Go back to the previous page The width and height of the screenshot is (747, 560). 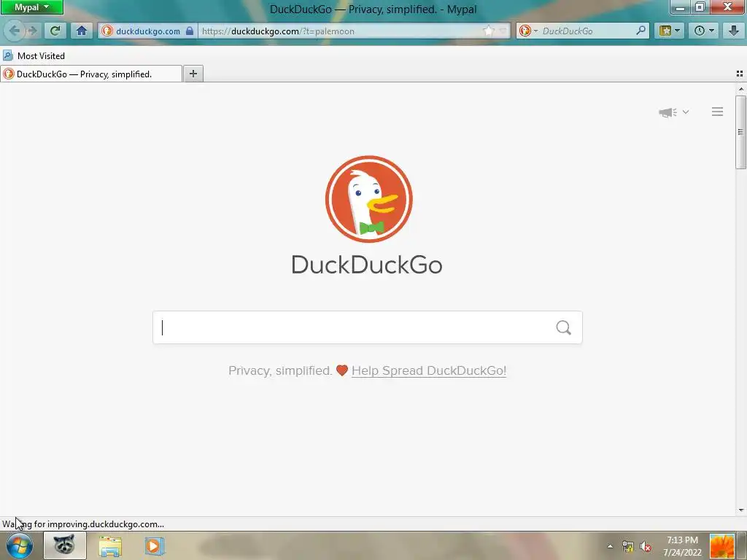(x=15, y=31)
